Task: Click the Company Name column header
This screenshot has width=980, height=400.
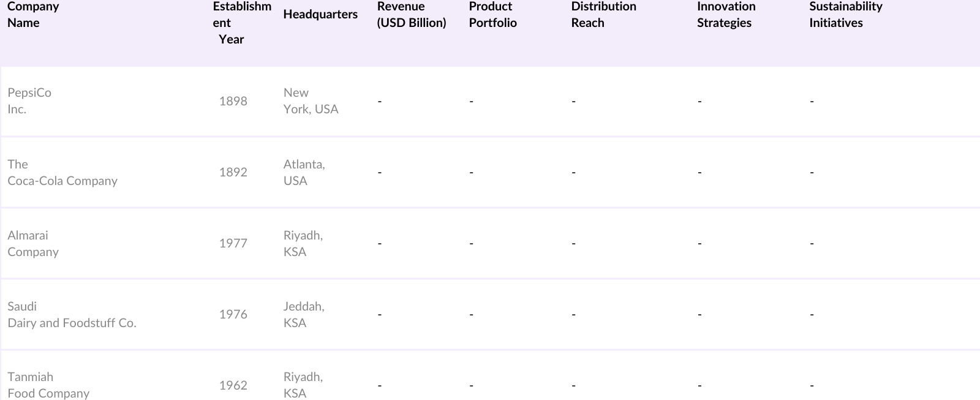Action: 33,15
